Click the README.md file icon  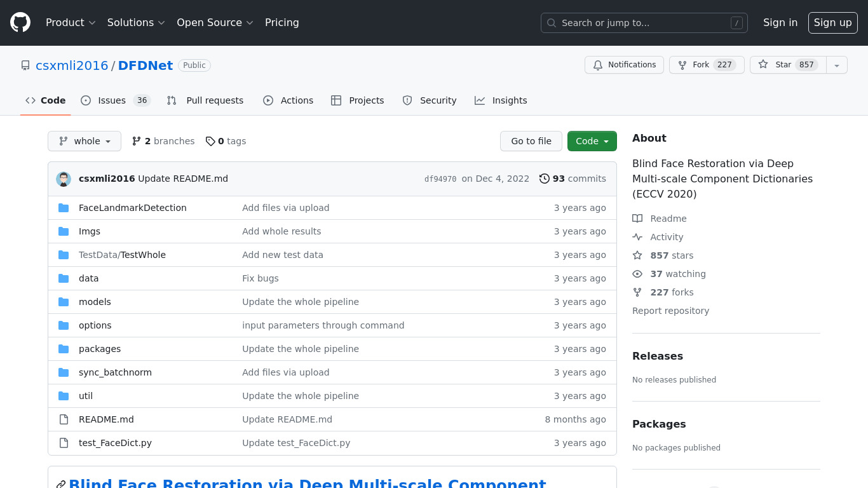pyautogui.click(x=64, y=419)
